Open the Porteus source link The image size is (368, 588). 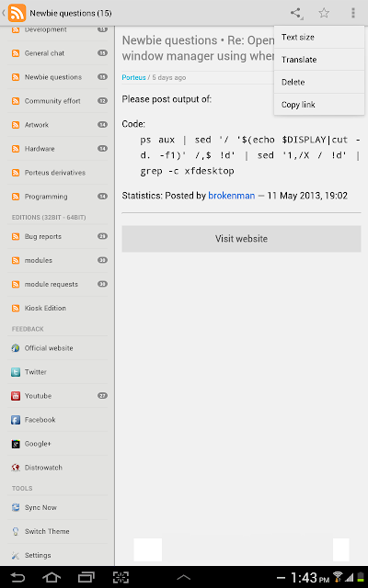tap(133, 77)
